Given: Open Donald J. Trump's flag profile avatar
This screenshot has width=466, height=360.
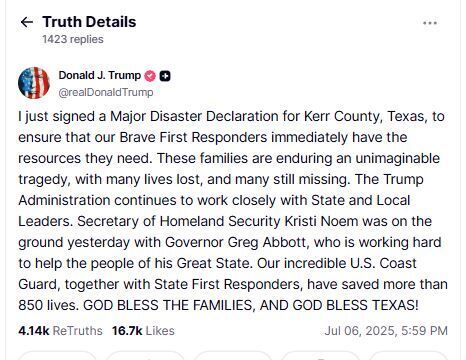Looking at the screenshot, I should [34, 83].
